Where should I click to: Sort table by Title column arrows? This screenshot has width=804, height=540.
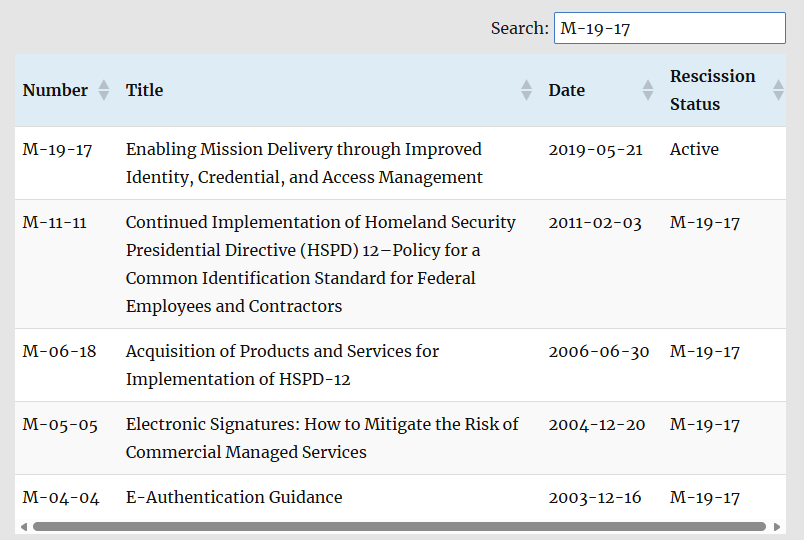pyautogui.click(x=527, y=90)
